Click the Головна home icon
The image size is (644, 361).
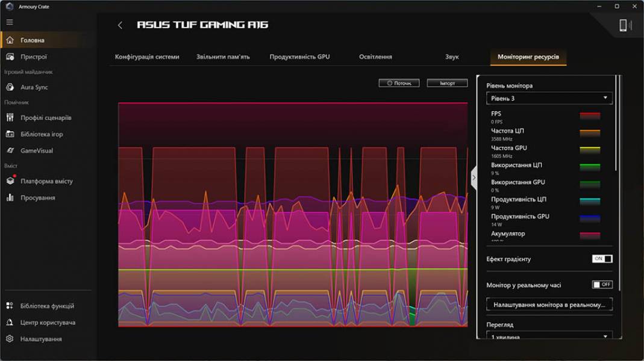pyautogui.click(x=10, y=40)
